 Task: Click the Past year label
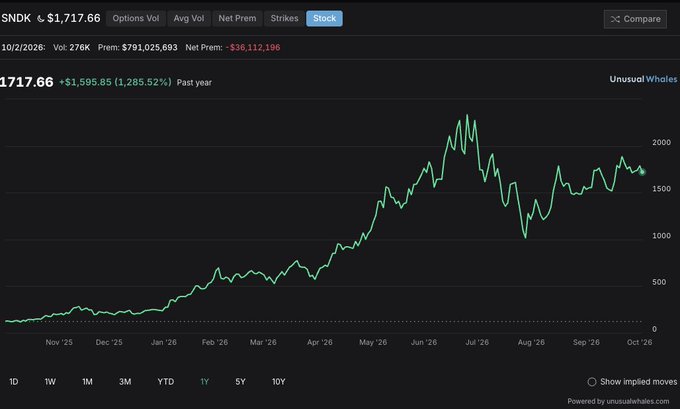194,82
